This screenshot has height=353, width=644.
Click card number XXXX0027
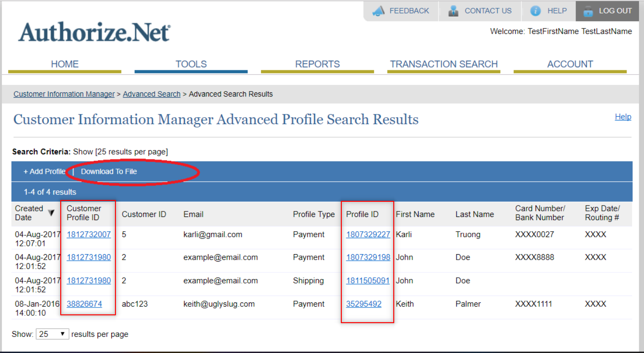point(535,234)
